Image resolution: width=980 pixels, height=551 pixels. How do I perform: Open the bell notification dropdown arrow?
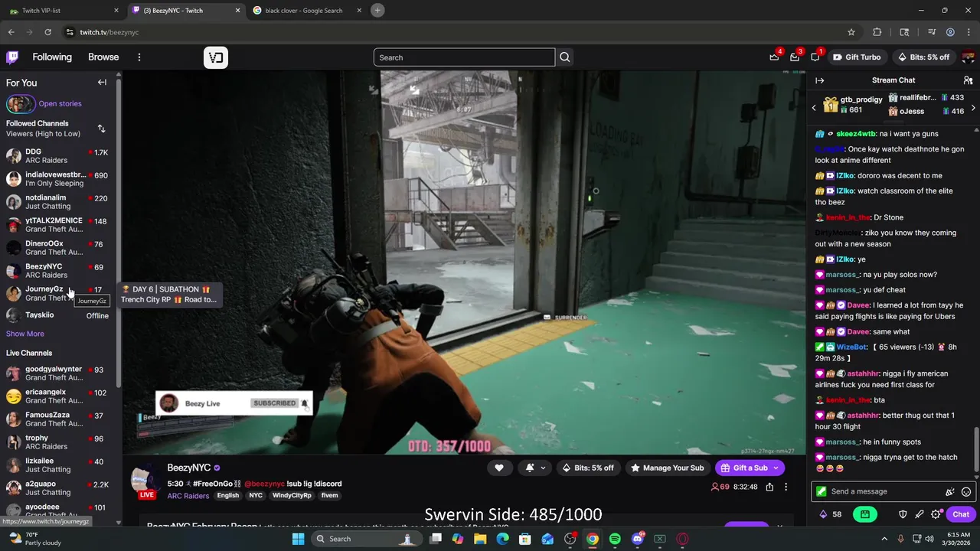coord(543,468)
